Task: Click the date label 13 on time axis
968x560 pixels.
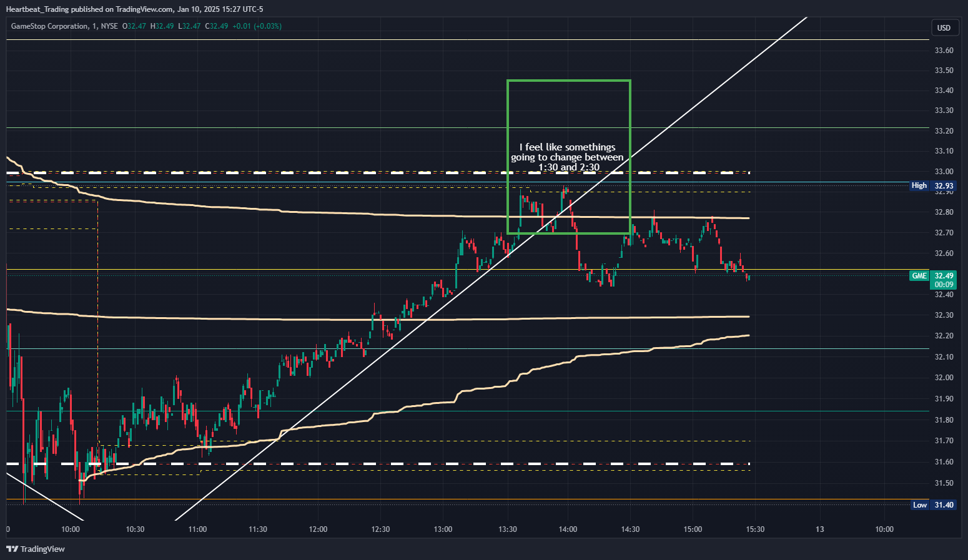Action: 820,529
